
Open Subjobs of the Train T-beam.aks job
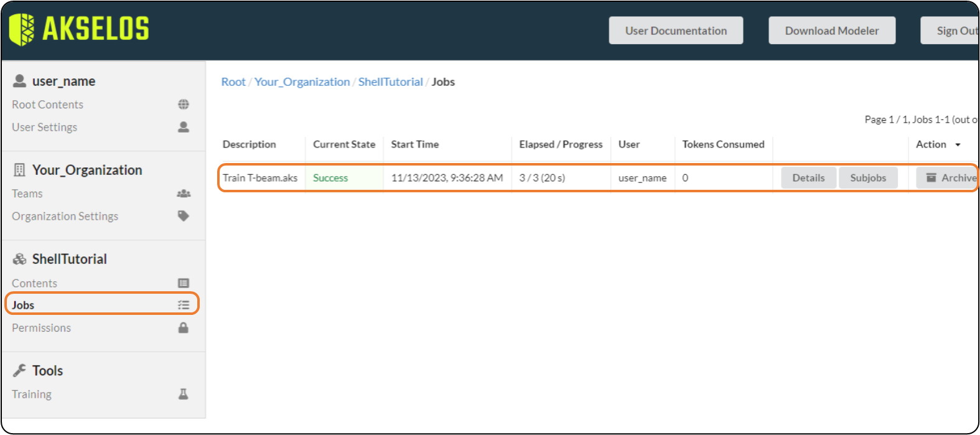868,178
